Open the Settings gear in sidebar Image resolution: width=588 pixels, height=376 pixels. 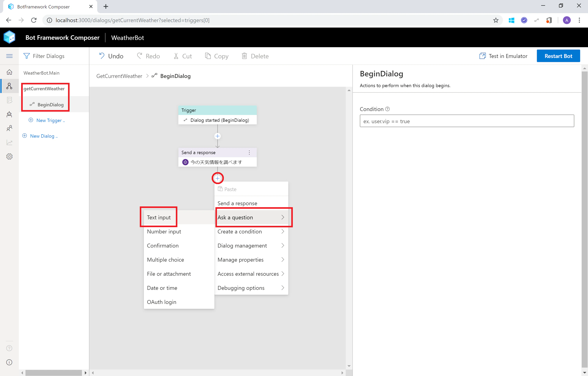9,156
